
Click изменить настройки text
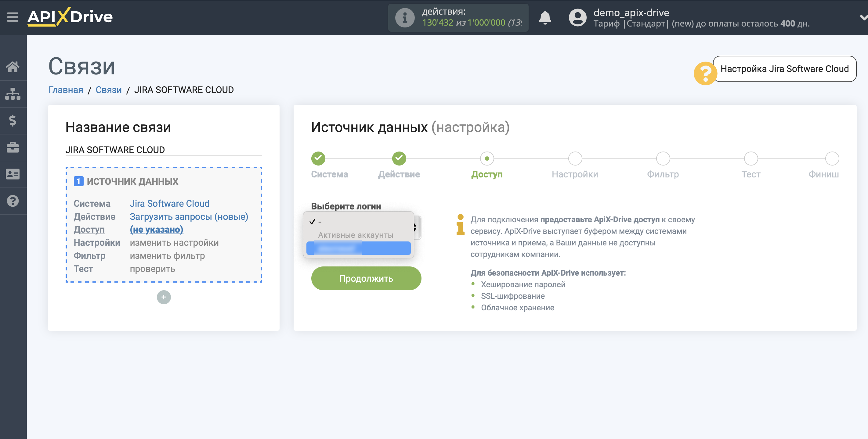tap(174, 243)
